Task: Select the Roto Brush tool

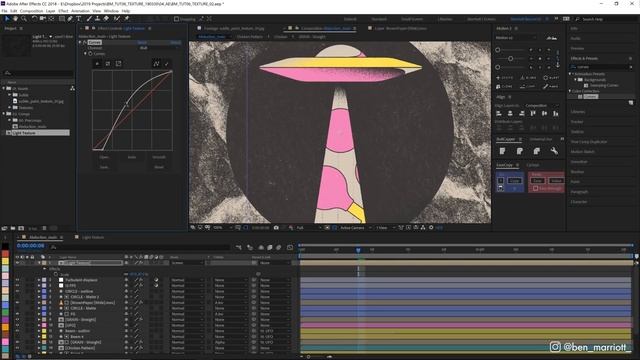Action: 117,19
